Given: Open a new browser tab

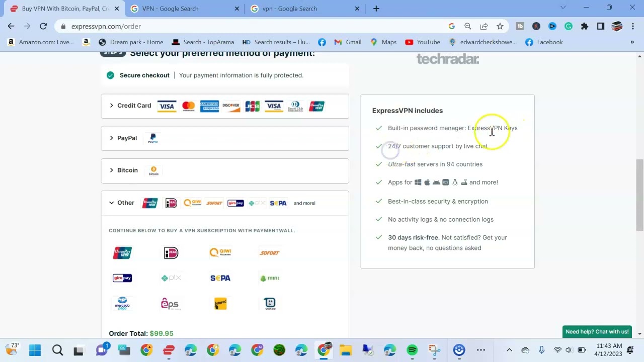Looking at the screenshot, I should tap(376, 9).
